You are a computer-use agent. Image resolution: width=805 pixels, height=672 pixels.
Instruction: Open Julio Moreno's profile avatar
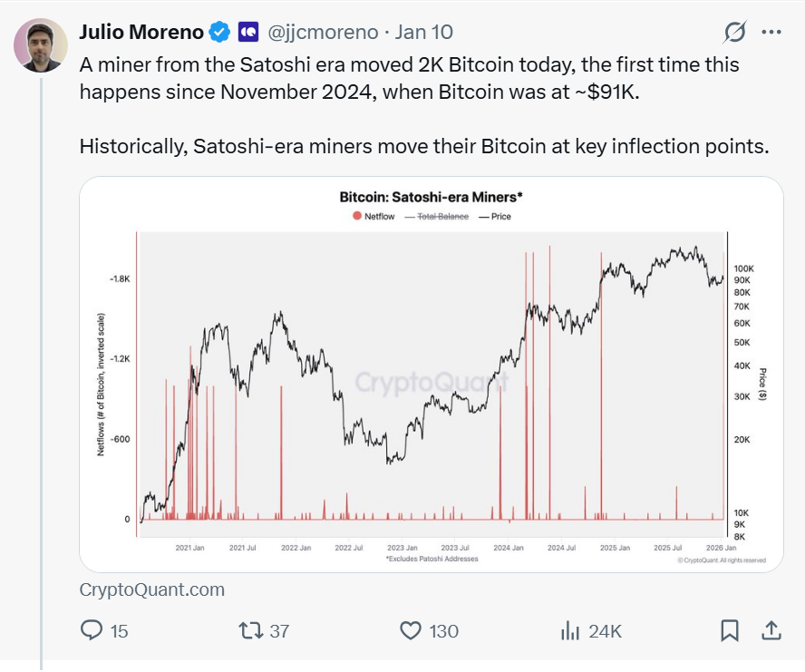pyautogui.click(x=40, y=44)
